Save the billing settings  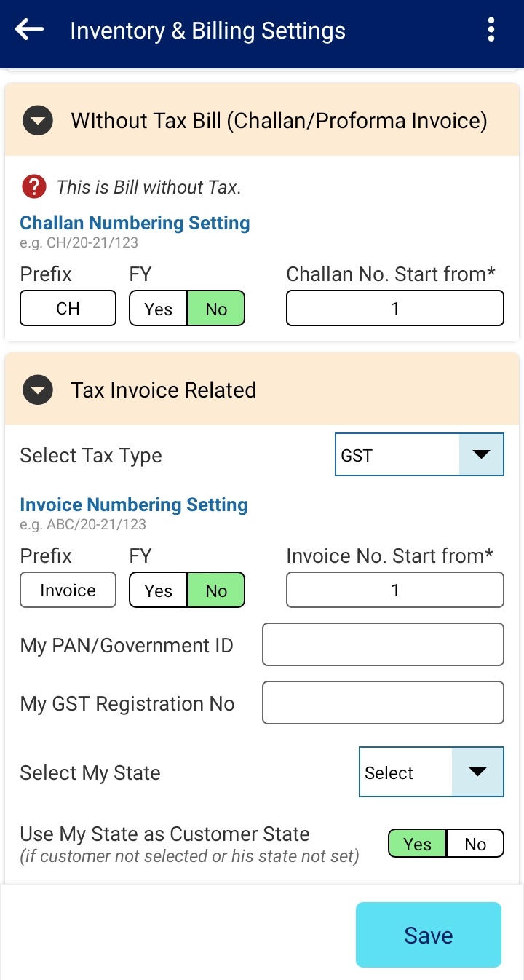point(429,935)
